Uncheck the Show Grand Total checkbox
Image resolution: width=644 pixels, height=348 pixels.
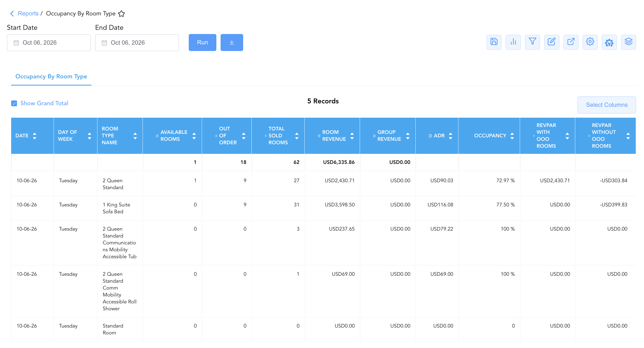point(14,103)
